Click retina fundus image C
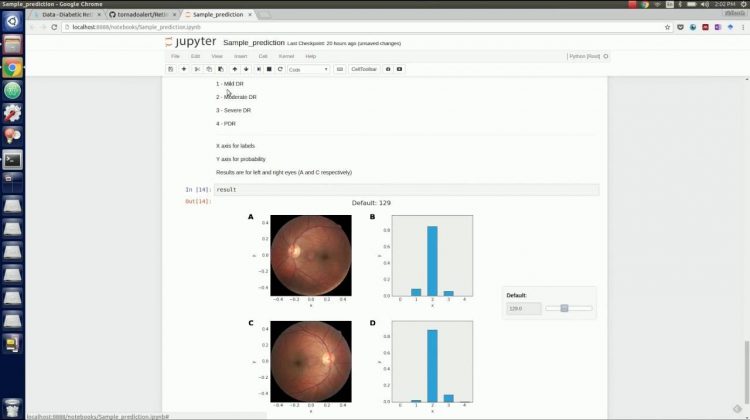This screenshot has width=750, height=420. click(x=311, y=362)
